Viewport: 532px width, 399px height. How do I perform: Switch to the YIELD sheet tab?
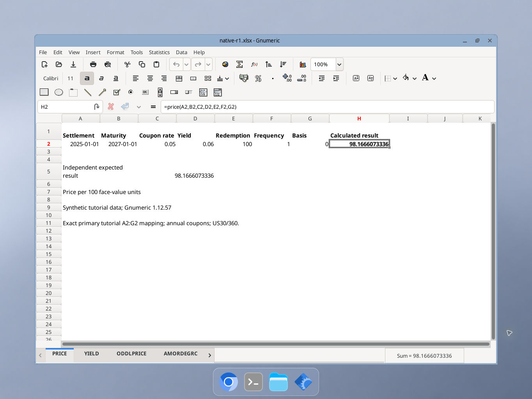pos(92,354)
